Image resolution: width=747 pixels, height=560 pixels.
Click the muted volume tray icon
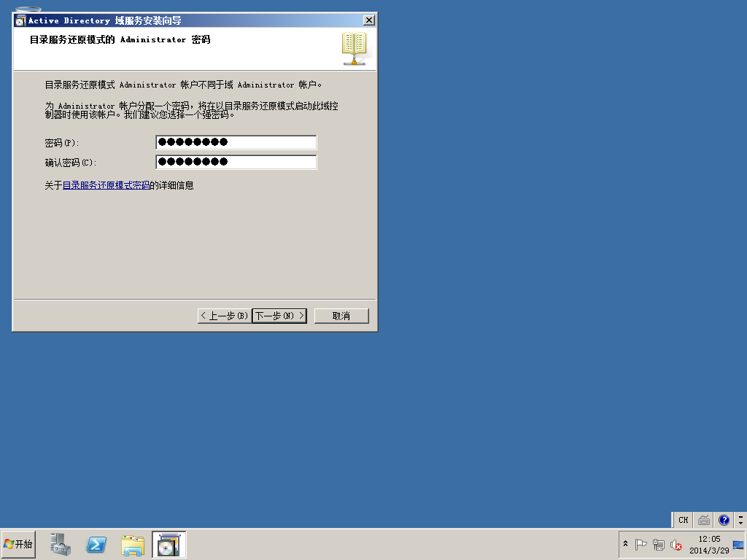(676, 544)
